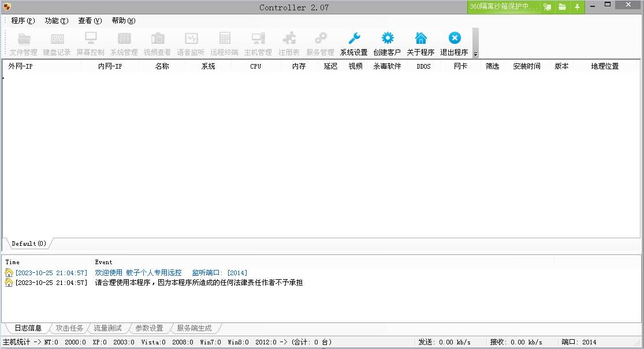Image resolution: width=644 pixels, height=349 pixels.
Task: Open the 远程终端 remote terminal tool
Action: click(x=224, y=43)
